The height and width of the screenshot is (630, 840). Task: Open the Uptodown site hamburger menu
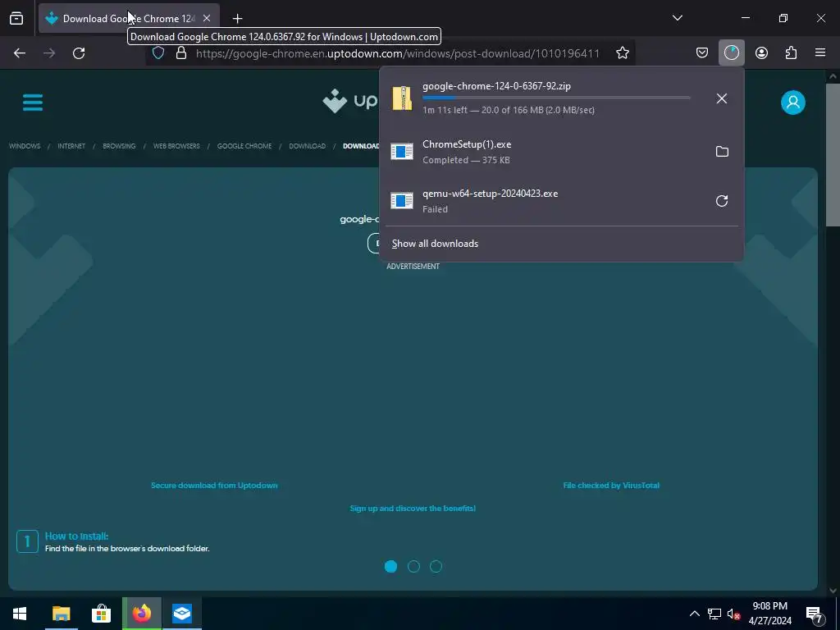point(33,103)
